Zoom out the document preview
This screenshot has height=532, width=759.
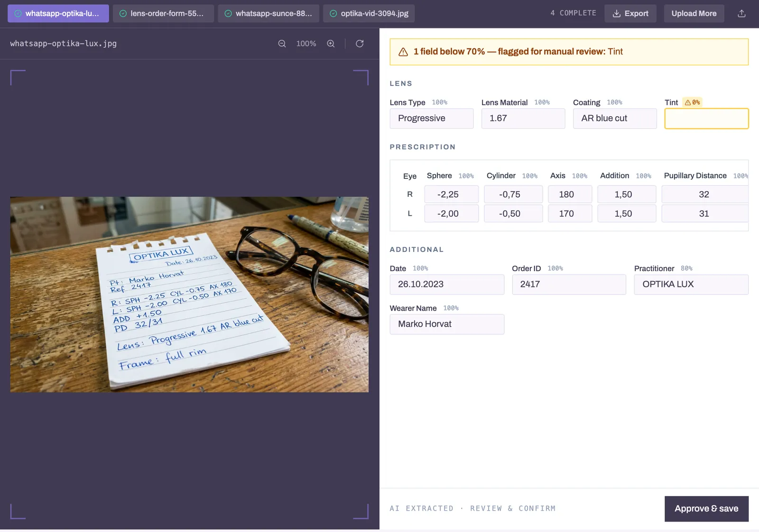pyautogui.click(x=282, y=44)
